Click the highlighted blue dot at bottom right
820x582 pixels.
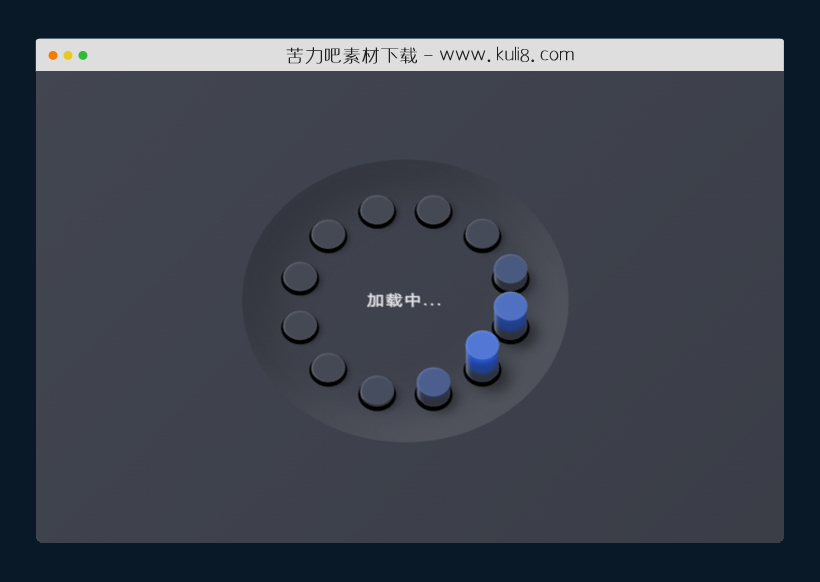coord(480,350)
